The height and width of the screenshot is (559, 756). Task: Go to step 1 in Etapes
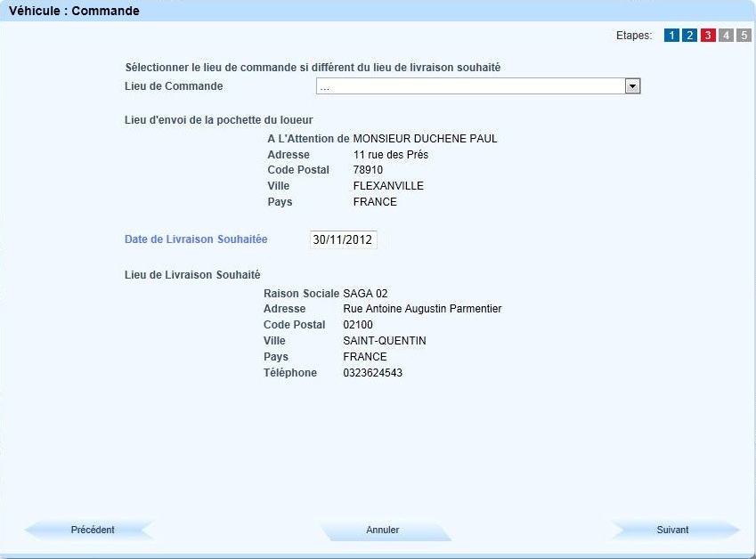[671, 36]
